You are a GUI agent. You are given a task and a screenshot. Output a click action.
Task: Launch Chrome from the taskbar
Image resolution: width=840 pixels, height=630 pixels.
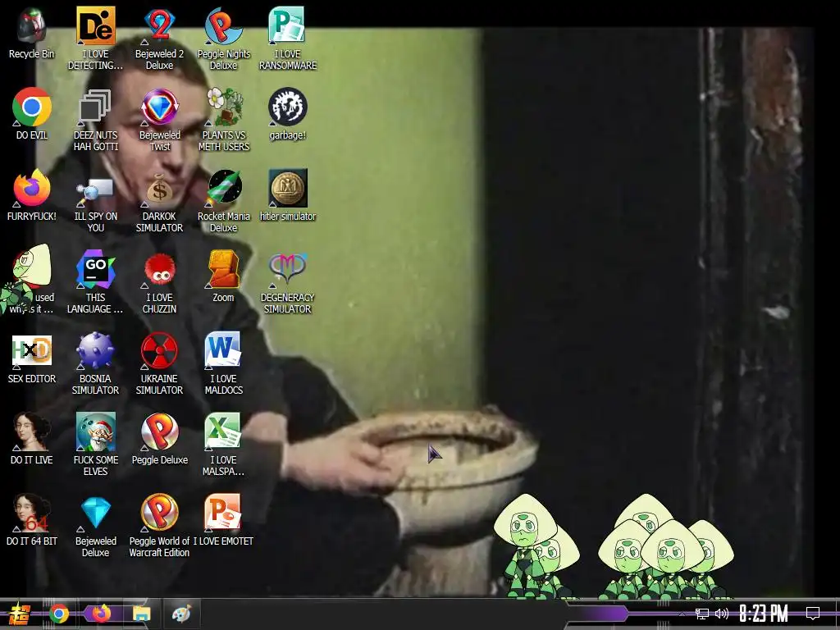(x=59, y=614)
